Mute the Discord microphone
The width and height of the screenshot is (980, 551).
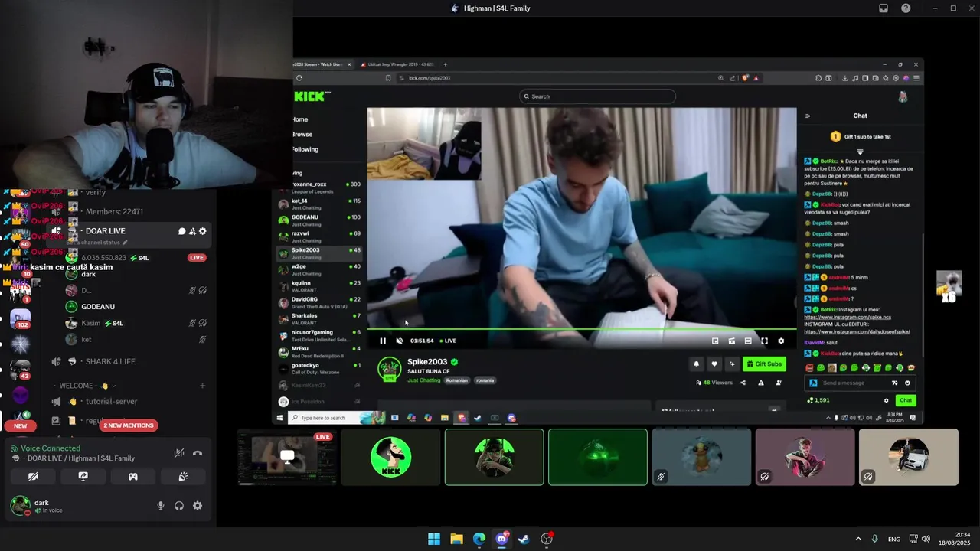coord(161,506)
